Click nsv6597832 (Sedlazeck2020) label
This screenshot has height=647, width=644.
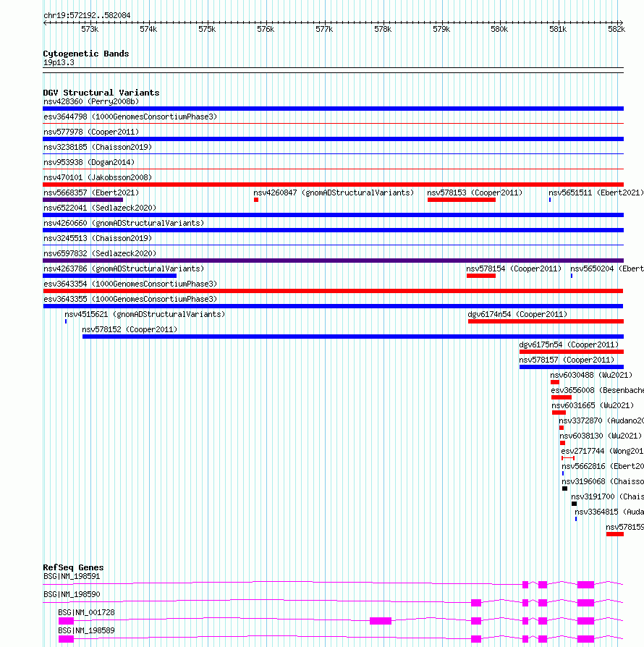[100, 254]
